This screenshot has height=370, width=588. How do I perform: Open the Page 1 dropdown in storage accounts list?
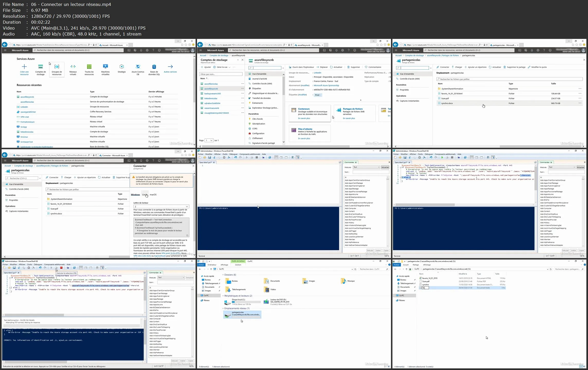pyautogui.click(x=209, y=140)
